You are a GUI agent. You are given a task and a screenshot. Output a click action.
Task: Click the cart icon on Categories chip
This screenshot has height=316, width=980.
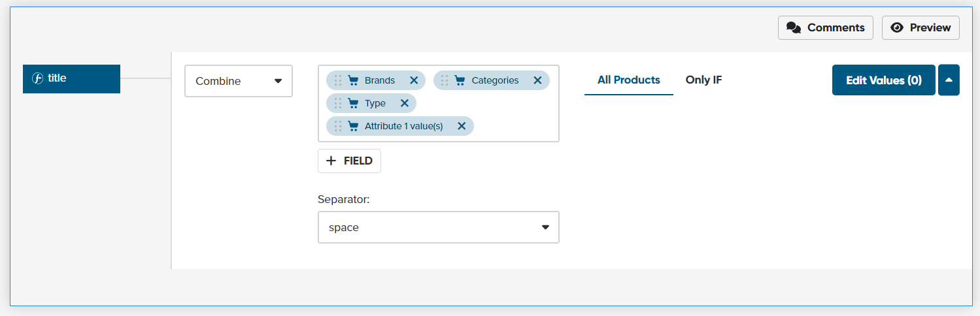(x=460, y=80)
